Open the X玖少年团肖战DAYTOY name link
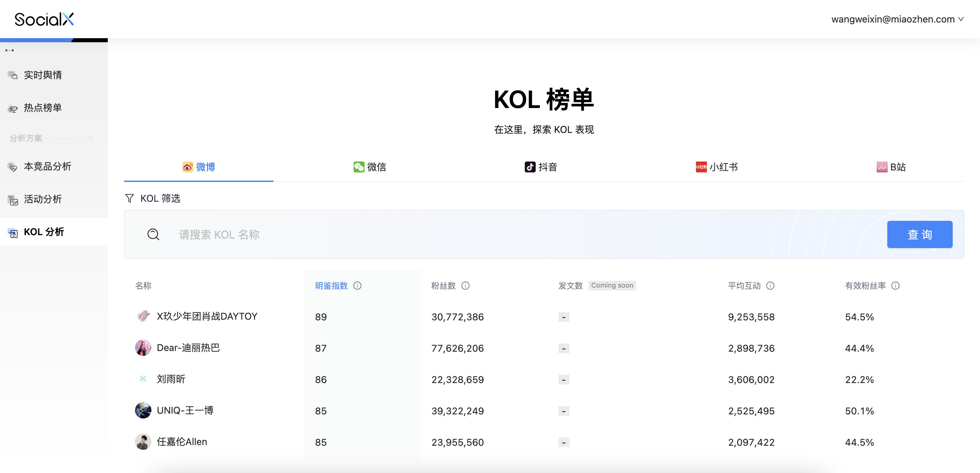 tap(207, 316)
